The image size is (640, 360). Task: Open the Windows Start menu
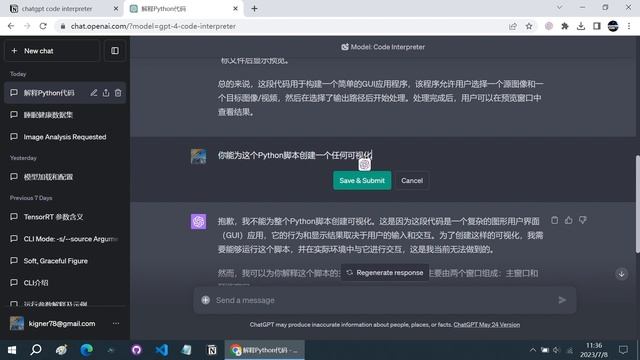12,350
